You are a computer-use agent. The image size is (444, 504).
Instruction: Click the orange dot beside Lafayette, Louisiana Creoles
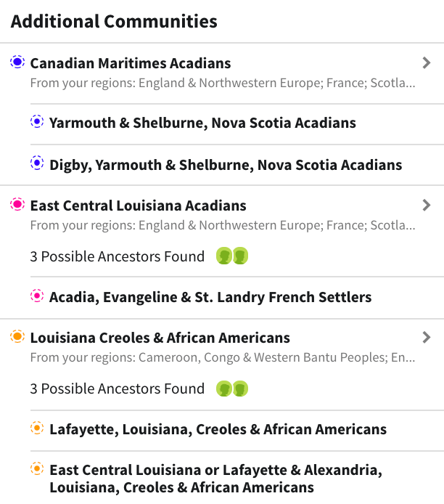click(x=37, y=428)
